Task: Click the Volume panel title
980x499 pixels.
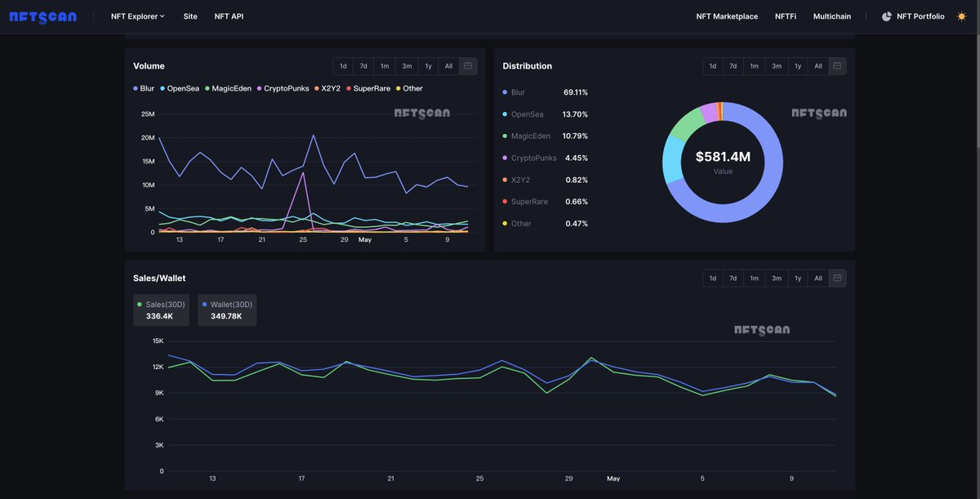Action: click(149, 66)
